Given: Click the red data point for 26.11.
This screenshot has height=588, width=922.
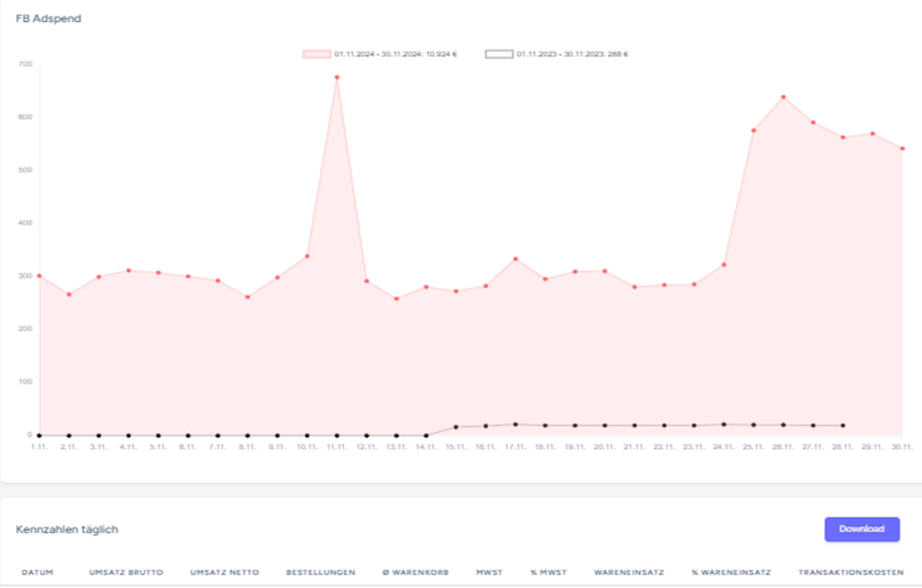Looking at the screenshot, I should 783,97.
